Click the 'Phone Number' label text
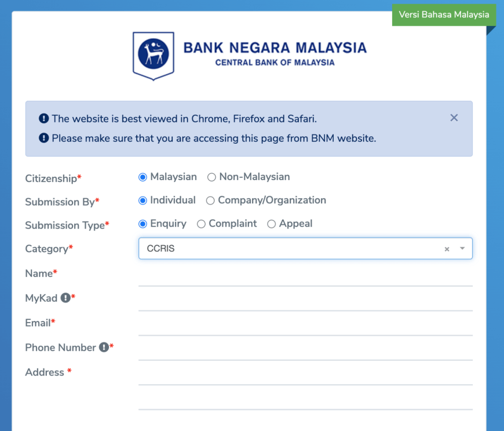This screenshot has width=504, height=431. pos(60,347)
